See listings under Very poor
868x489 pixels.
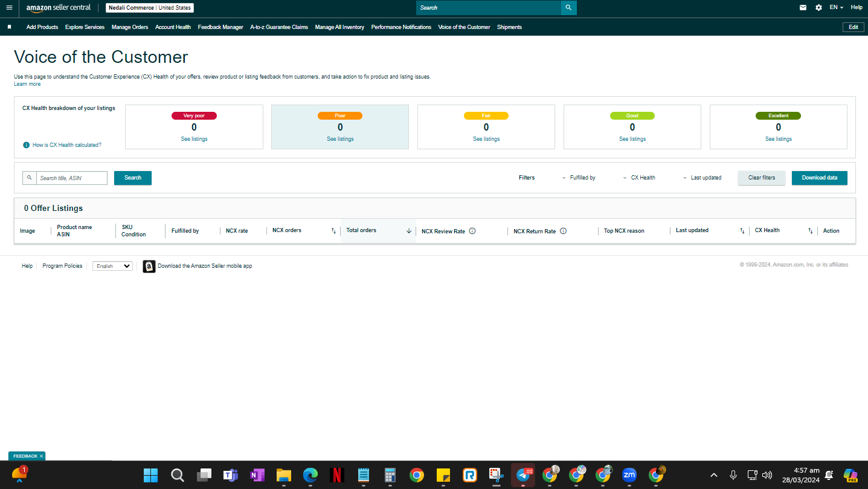click(194, 139)
